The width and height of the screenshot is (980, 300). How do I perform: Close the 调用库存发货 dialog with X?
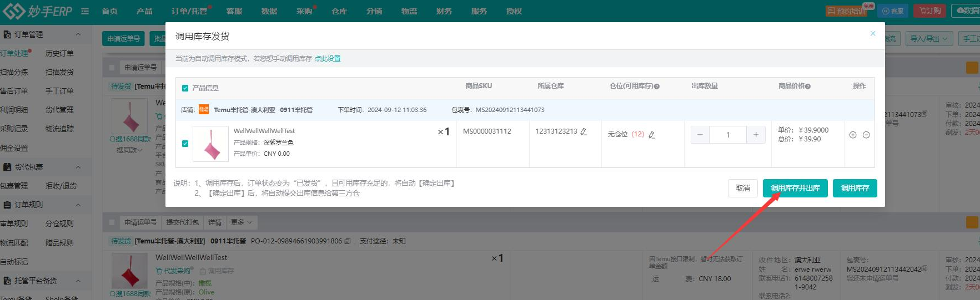coord(873,34)
